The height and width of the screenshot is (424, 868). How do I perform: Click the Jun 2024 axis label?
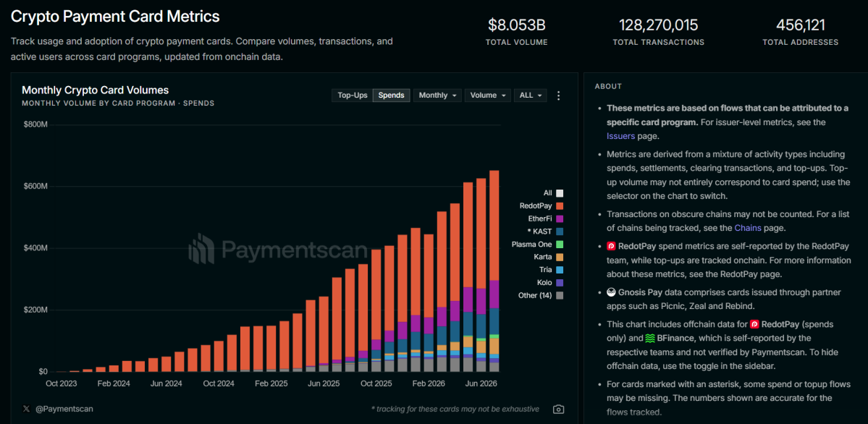(166, 383)
